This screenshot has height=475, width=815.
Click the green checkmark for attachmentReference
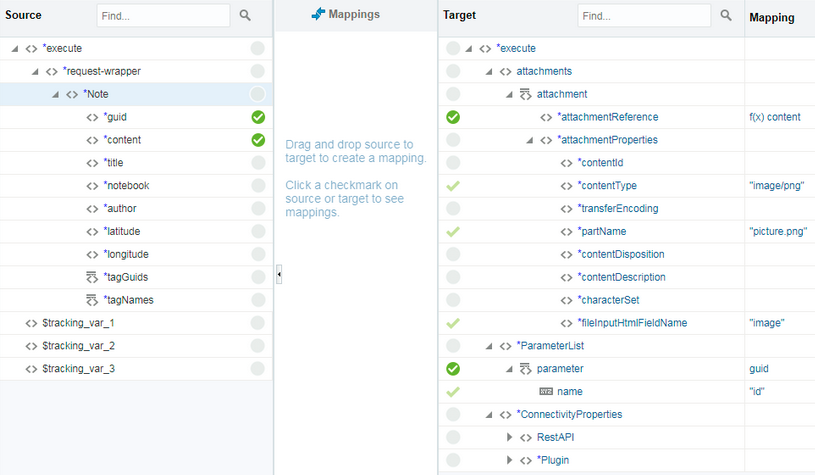coord(453,117)
